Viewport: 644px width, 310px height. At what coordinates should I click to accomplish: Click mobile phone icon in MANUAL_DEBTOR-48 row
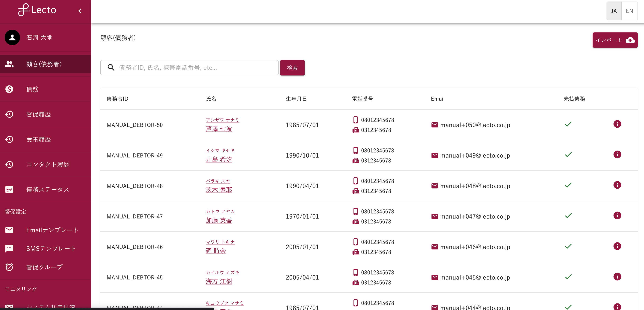click(355, 181)
